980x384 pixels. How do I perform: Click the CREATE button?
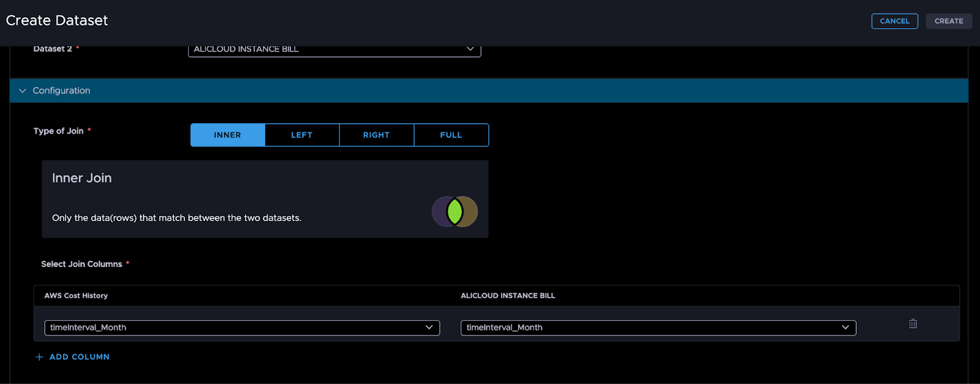(949, 21)
